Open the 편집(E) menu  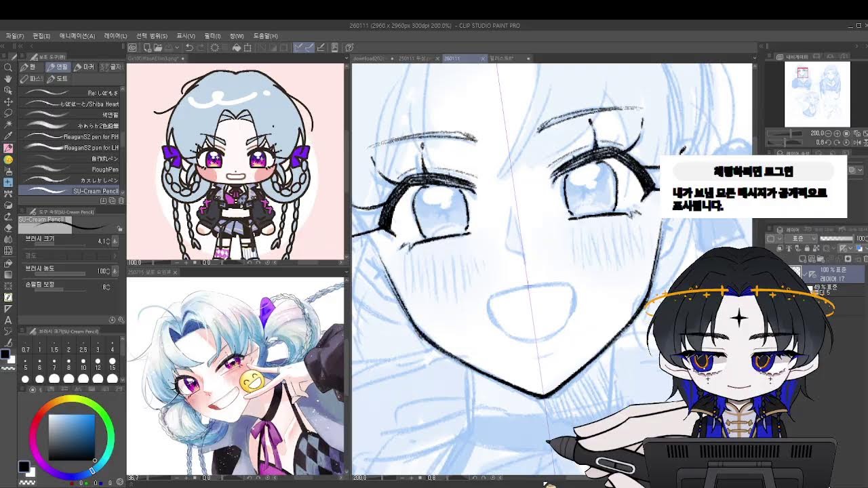click(41, 36)
